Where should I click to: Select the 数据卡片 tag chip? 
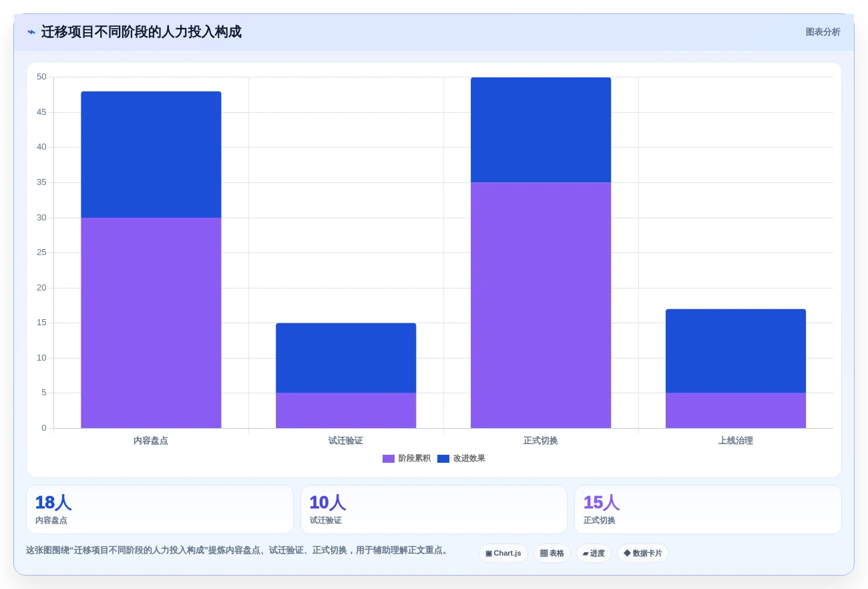pyautogui.click(x=642, y=553)
